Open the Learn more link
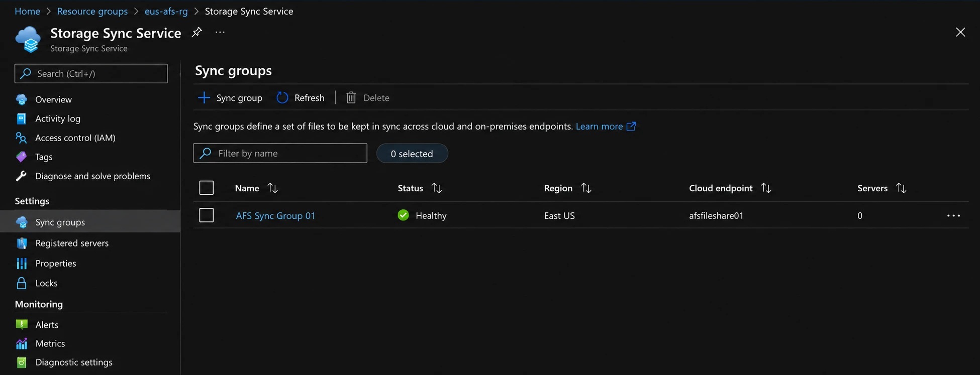Viewport: 980px width, 375px height. coord(606,127)
